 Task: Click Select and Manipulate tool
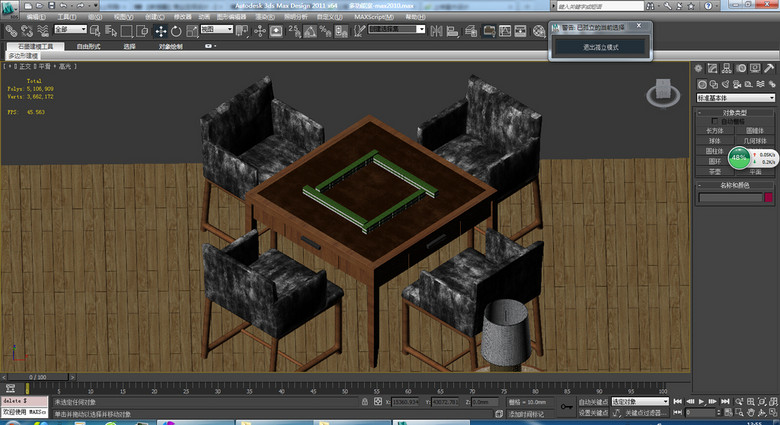[260, 31]
